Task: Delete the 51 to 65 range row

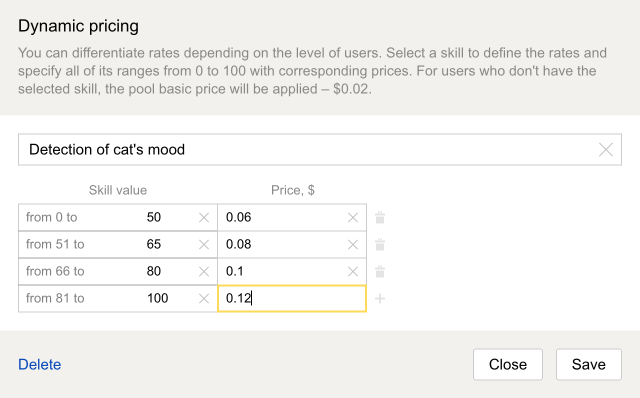Action: pos(380,244)
